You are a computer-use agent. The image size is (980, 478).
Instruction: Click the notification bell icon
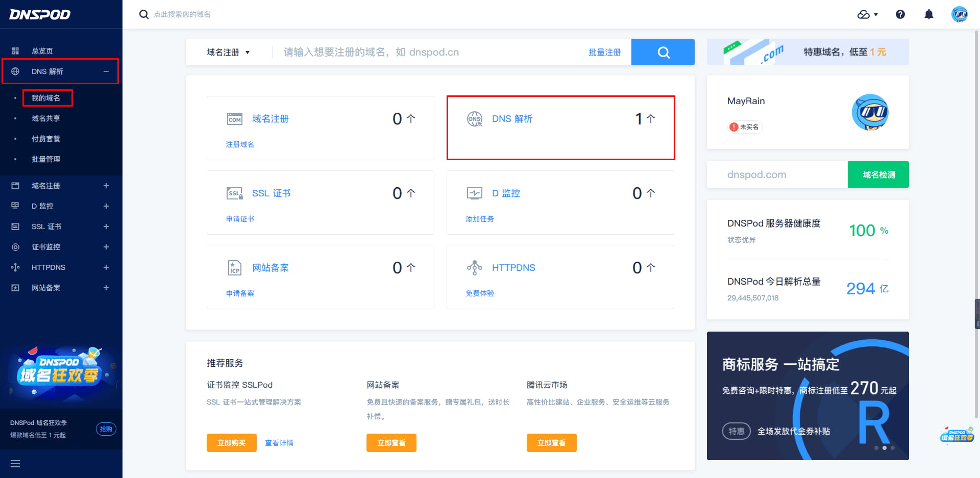pos(929,14)
